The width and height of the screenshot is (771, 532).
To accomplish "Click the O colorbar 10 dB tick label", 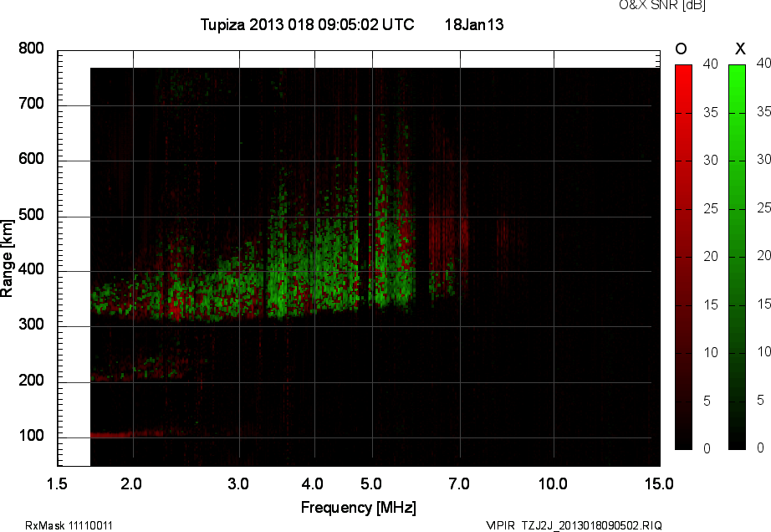I will tap(711, 352).
